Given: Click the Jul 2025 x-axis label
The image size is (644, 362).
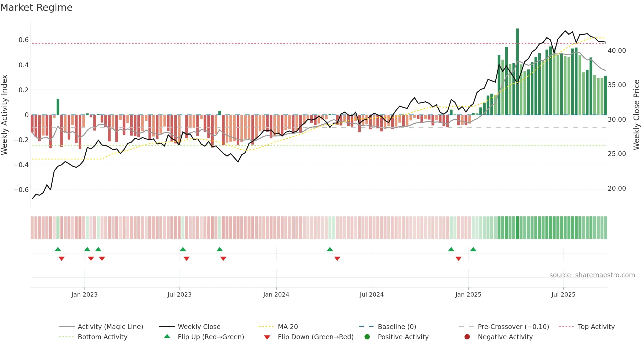Looking at the screenshot, I should click(563, 294).
